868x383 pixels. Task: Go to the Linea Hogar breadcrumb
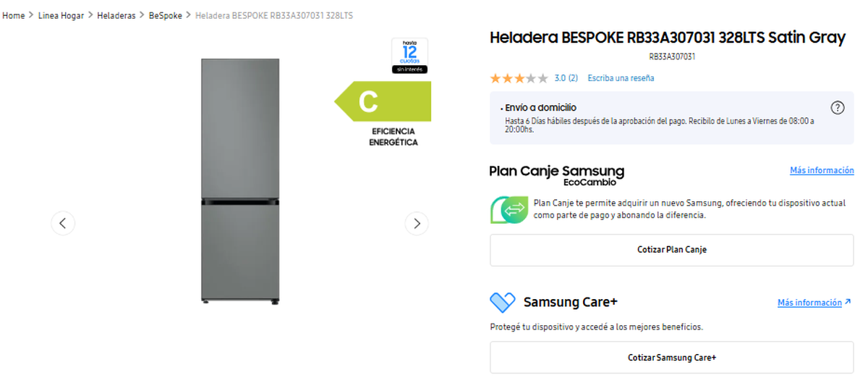coord(61,15)
